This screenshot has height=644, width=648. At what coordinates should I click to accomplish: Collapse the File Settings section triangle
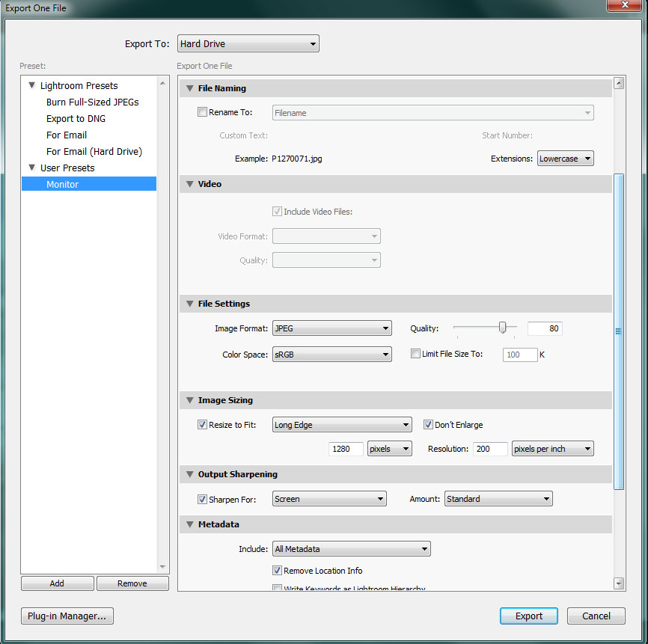189,304
